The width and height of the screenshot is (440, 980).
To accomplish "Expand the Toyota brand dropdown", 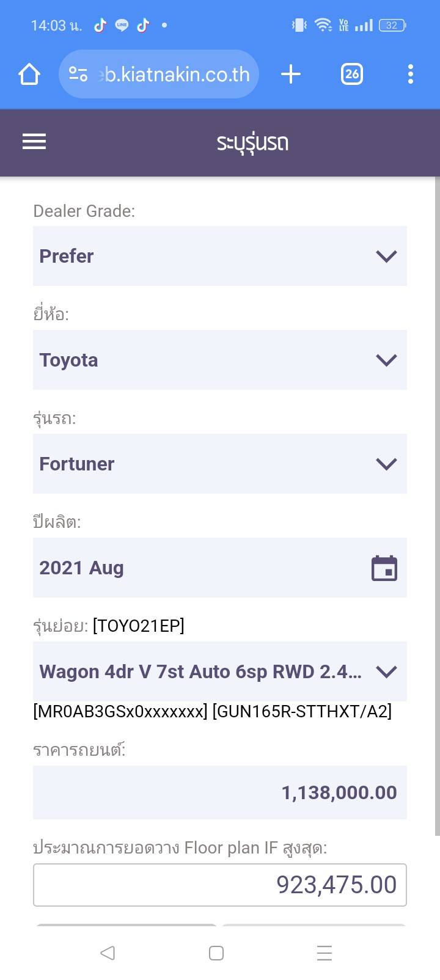I will (220, 360).
